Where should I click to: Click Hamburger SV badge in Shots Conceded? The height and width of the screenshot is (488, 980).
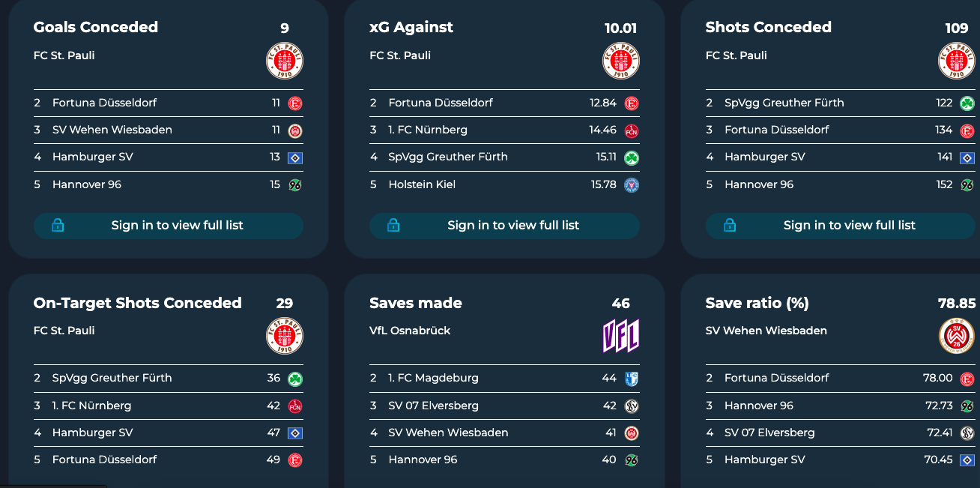tap(967, 157)
